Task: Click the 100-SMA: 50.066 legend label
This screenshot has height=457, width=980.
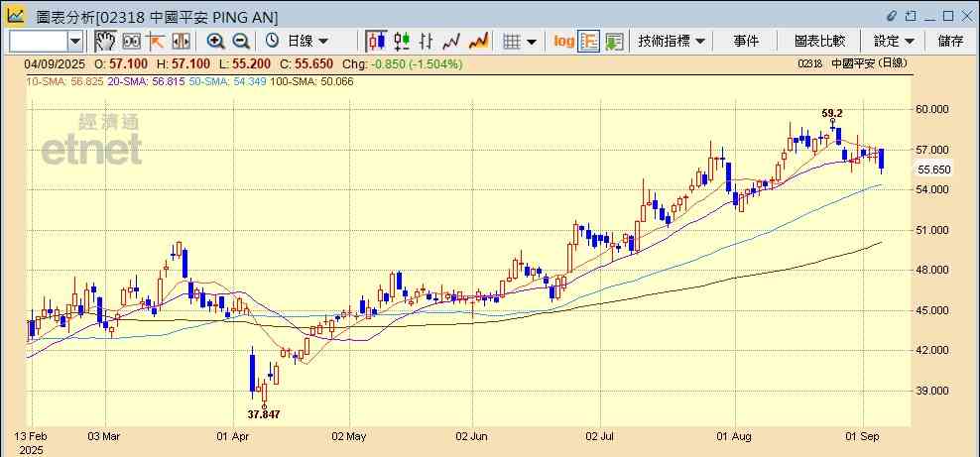Action: (x=311, y=81)
